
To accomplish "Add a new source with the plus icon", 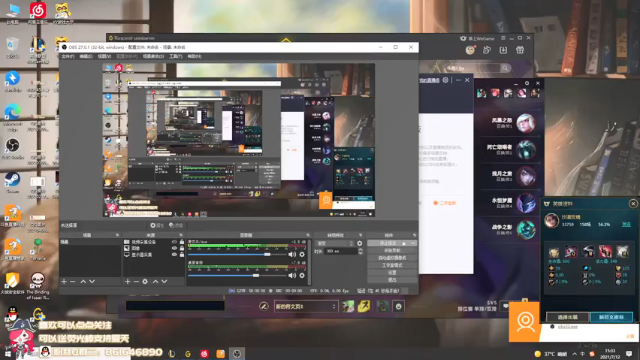I will (x=127, y=282).
